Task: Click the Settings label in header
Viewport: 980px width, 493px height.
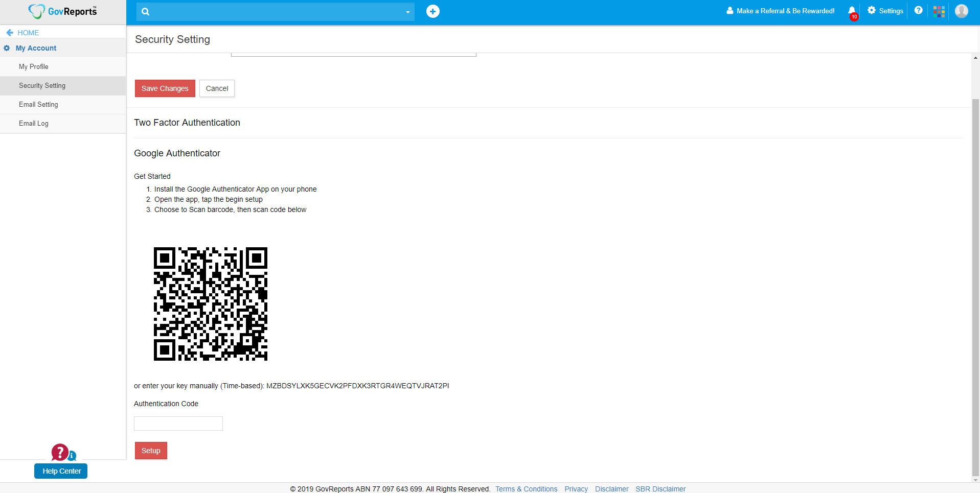Action: tap(891, 11)
